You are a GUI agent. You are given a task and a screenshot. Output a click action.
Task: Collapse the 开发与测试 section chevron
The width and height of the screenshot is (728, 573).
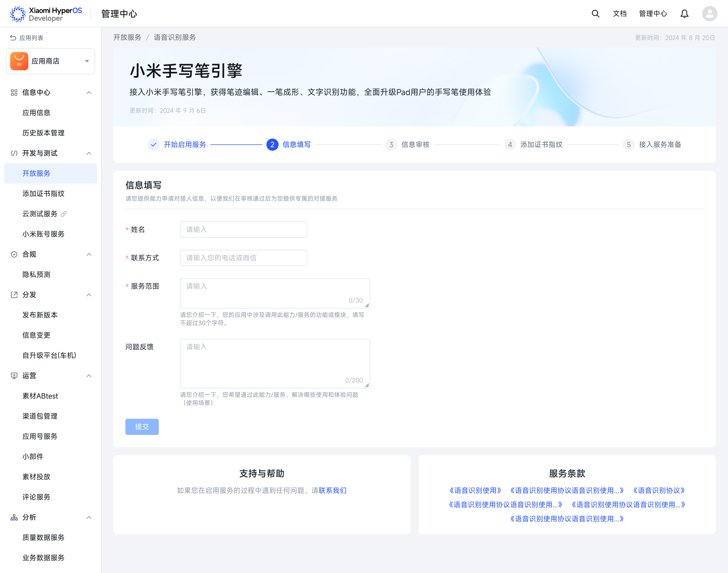tap(89, 153)
